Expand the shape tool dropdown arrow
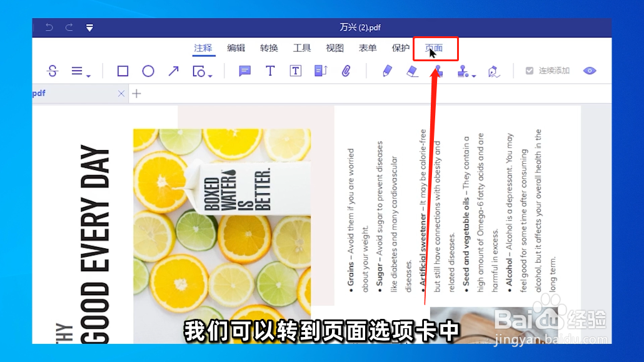This screenshot has width=644, height=362. pos(210,76)
